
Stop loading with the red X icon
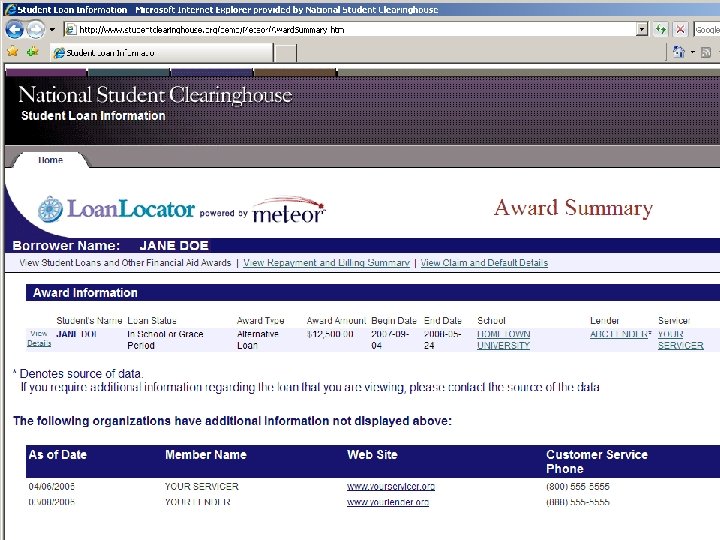tap(681, 30)
